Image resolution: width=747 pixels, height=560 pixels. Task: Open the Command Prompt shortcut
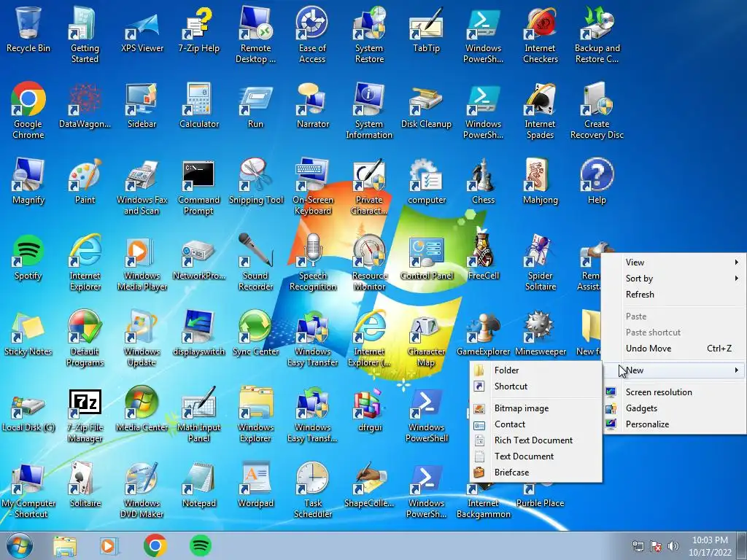tap(198, 187)
